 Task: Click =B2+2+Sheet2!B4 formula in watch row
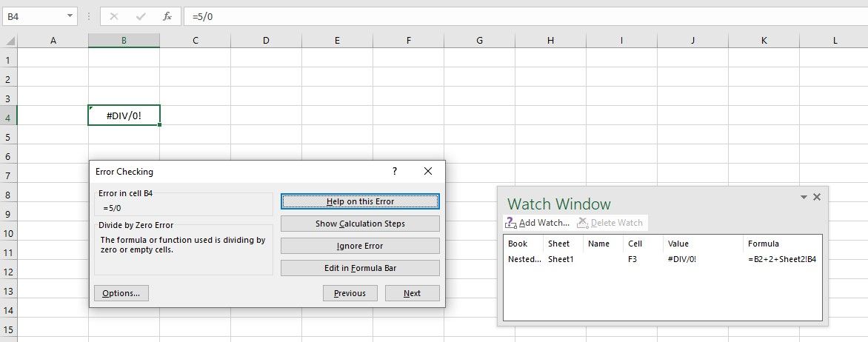[782, 258]
